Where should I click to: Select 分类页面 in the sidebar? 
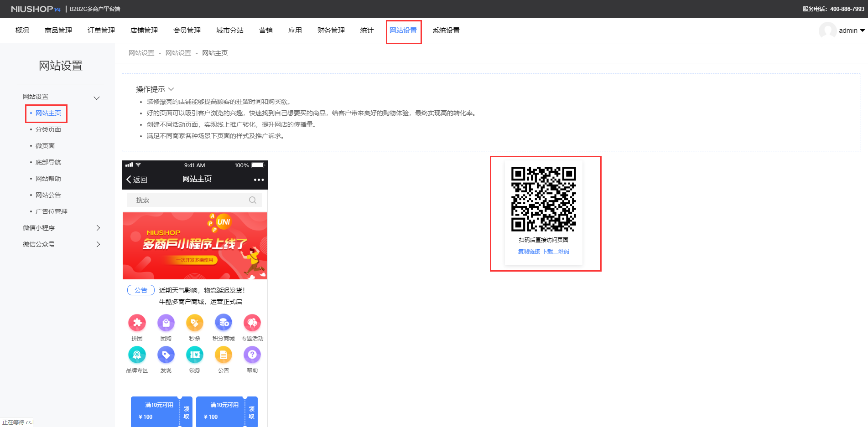[x=48, y=129]
